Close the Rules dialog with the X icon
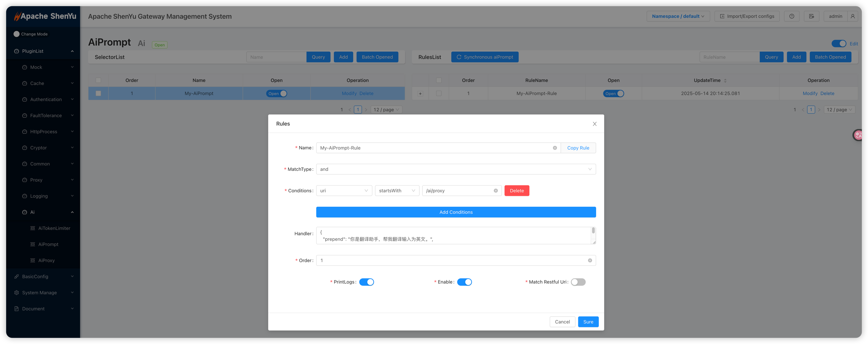Image resolution: width=868 pixels, height=344 pixels. point(594,124)
